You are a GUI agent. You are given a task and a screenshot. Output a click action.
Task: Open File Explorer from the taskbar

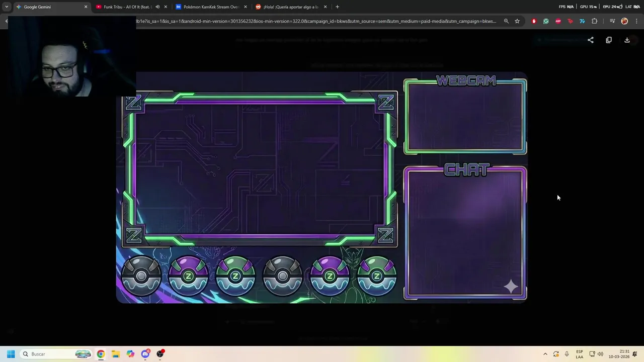pyautogui.click(x=115, y=354)
